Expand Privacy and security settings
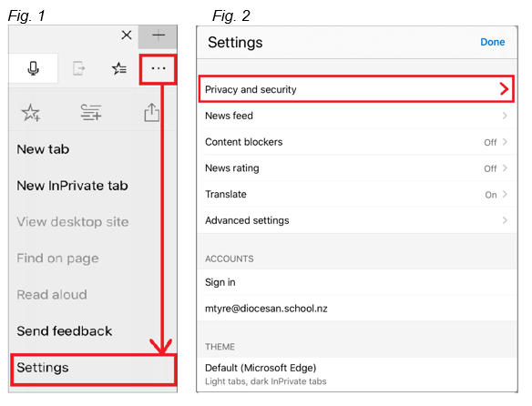This screenshot has height=406, width=532. 356,89
